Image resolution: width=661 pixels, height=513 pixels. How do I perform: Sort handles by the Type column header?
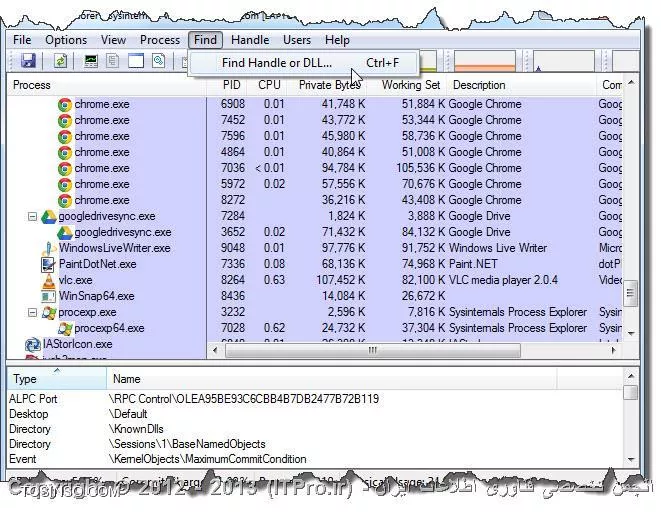(x=57, y=379)
